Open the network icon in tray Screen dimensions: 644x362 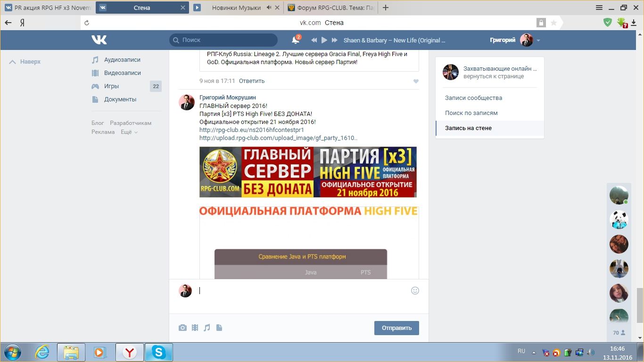(579, 353)
